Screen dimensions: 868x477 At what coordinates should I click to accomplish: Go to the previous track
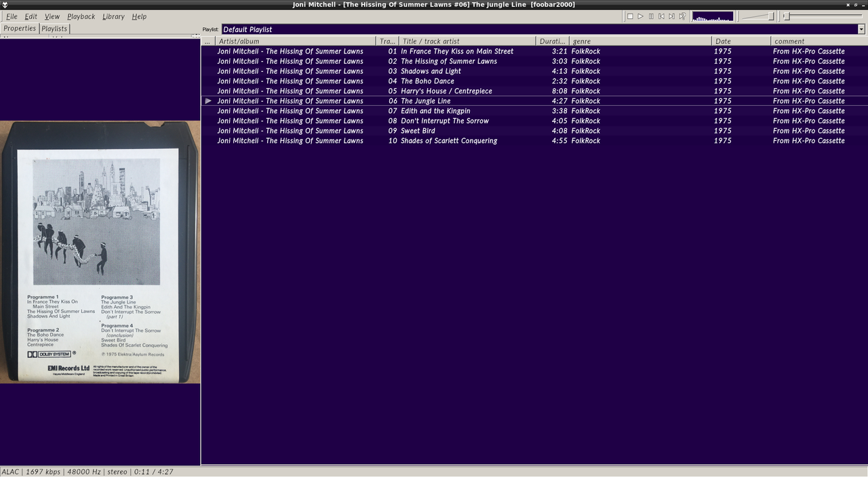[x=661, y=16]
